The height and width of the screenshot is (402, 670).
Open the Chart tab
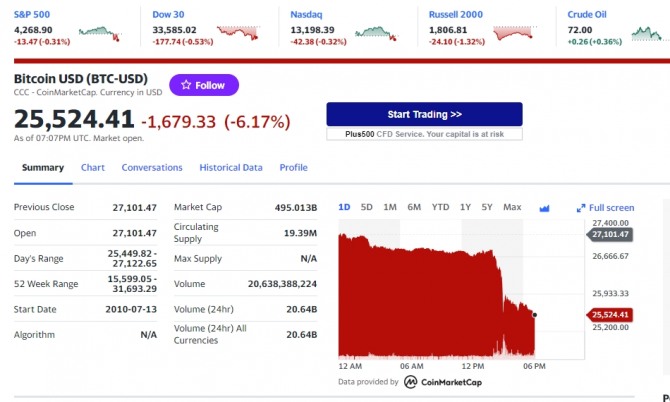pyautogui.click(x=93, y=167)
